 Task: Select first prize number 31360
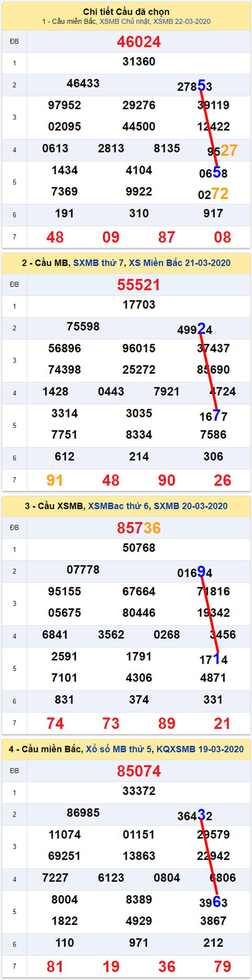[x=139, y=62]
